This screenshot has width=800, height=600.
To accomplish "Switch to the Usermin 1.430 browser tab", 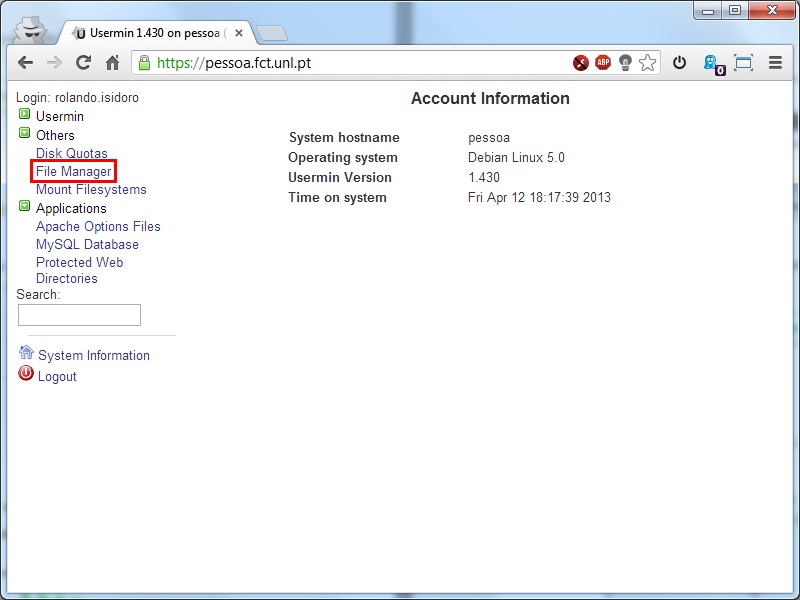I will (x=155, y=33).
